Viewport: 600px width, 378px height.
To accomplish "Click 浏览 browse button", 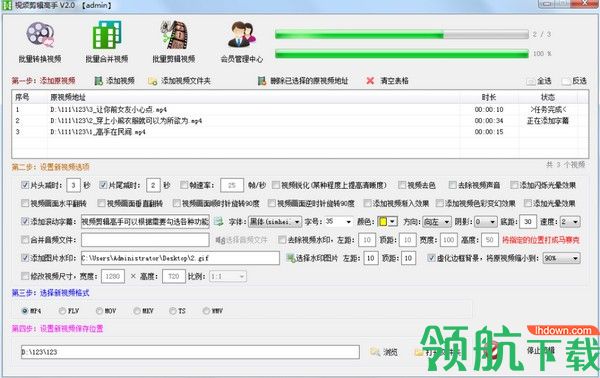I will 384,352.
